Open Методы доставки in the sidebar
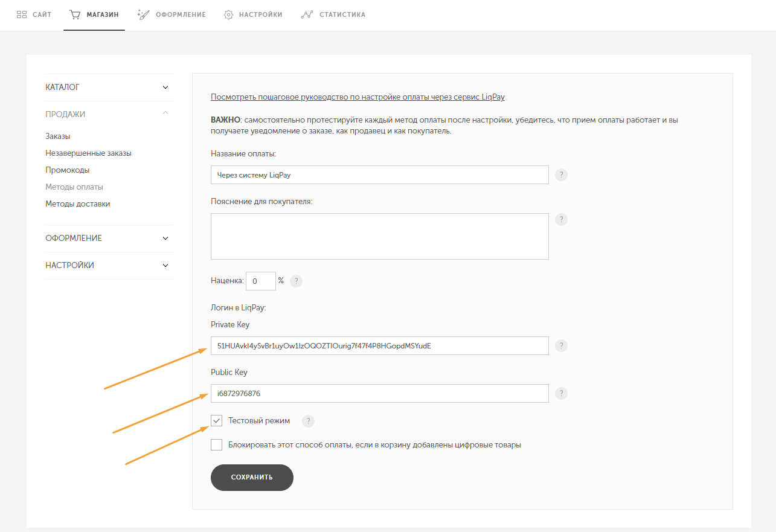776x532 pixels. [x=78, y=204]
